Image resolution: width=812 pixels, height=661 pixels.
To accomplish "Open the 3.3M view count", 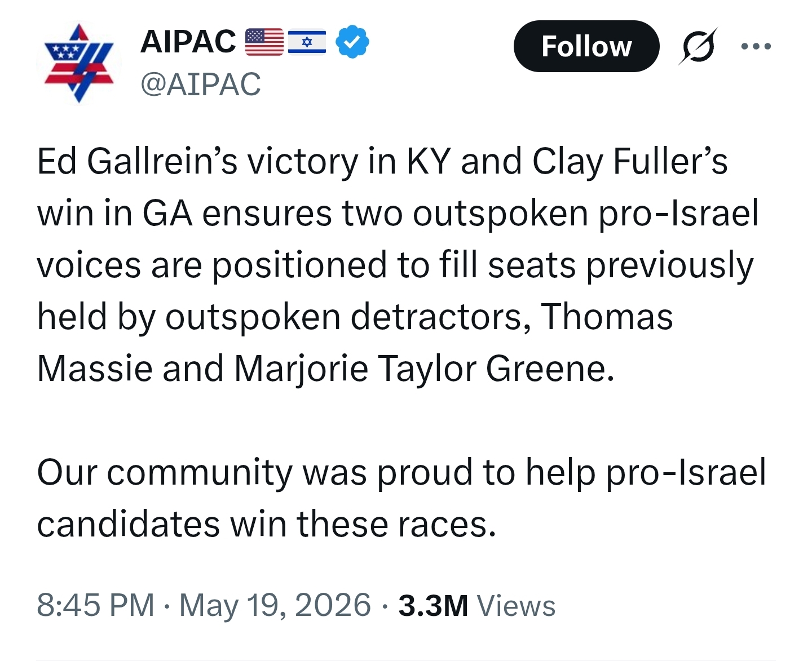I will 433,606.
